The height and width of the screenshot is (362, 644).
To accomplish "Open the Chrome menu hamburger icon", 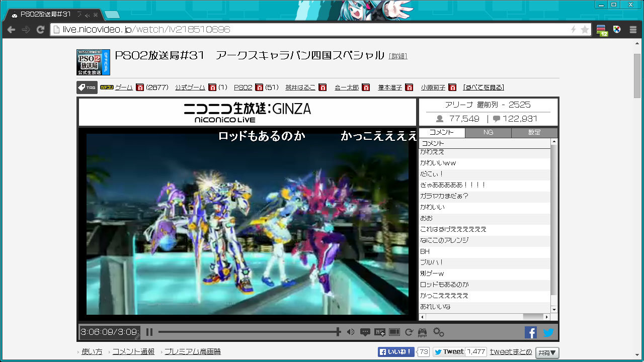I will (633, 30).
